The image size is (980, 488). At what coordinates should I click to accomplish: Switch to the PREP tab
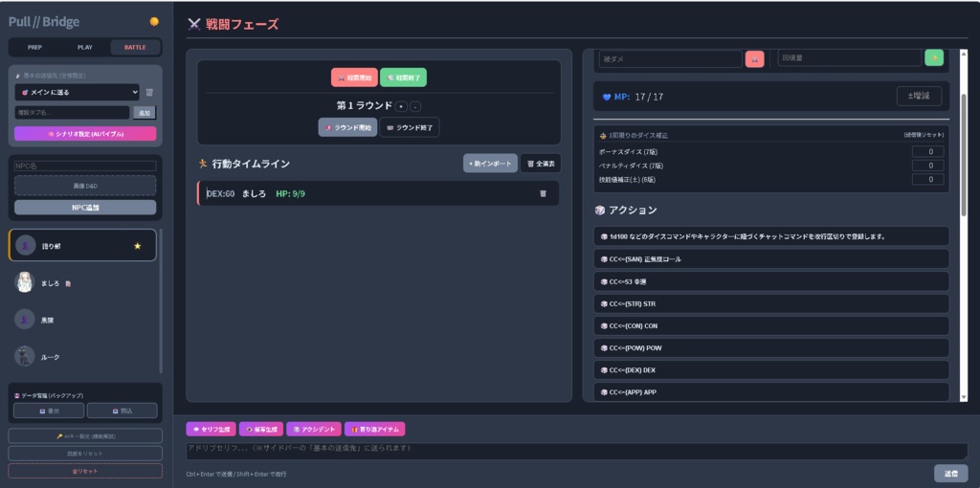[35, 48]
